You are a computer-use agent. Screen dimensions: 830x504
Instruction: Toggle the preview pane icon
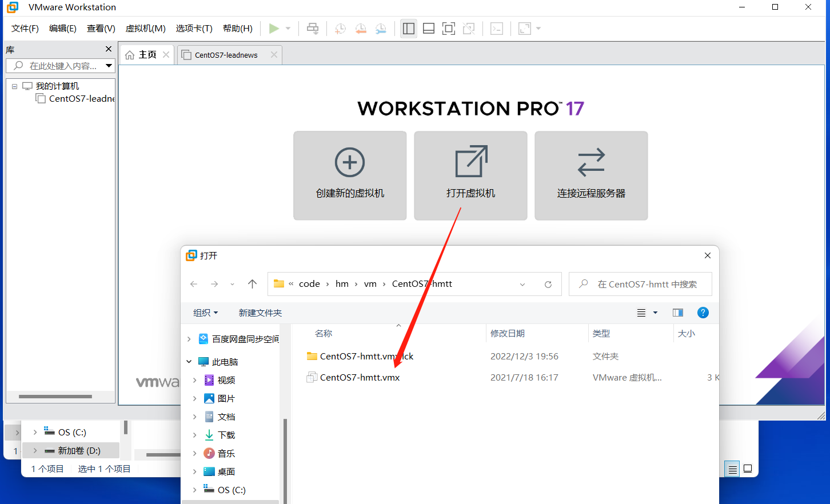(678, 313)
